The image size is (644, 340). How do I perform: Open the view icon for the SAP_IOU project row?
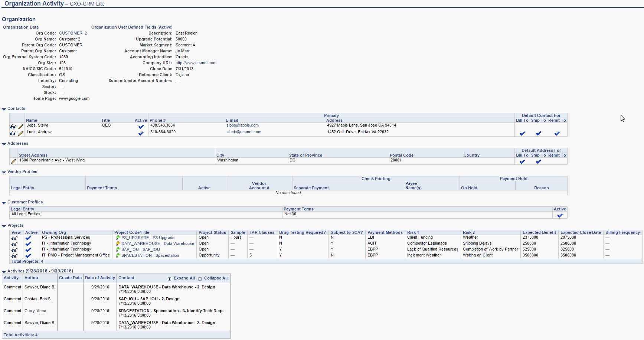pos(14,249)
